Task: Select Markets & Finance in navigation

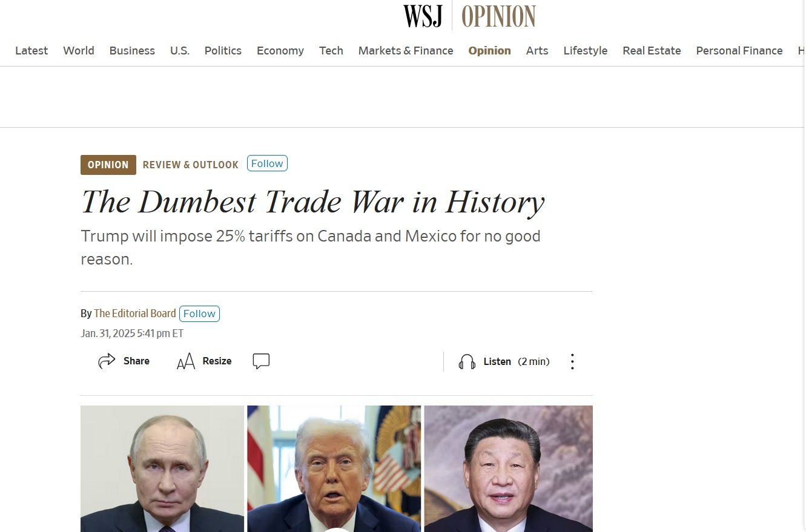Action: (406, 51)
